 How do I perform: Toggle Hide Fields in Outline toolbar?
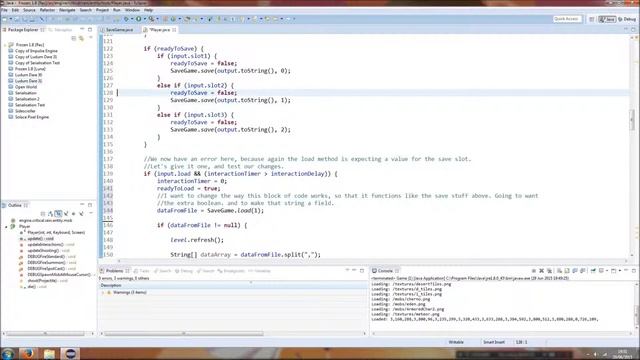pyautogui.click(x=58, y=213)
